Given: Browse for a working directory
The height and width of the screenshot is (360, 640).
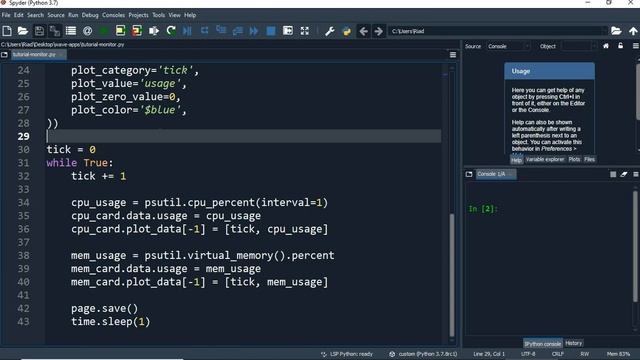Looking at the screenshot, I should point(616,31).
